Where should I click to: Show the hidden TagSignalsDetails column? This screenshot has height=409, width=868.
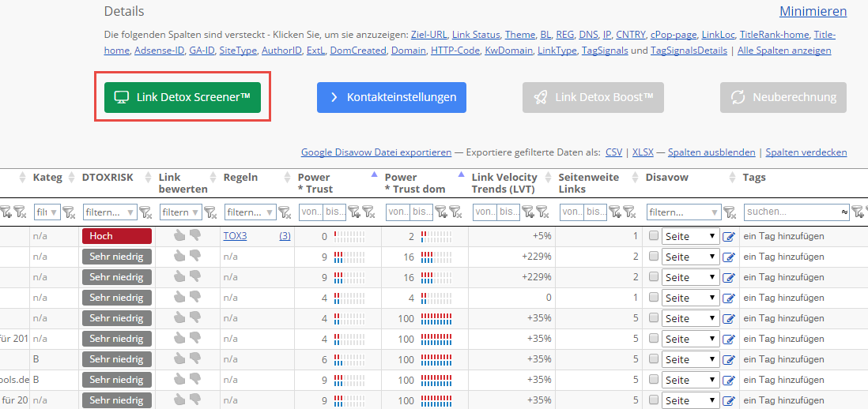tap(689, 51)
